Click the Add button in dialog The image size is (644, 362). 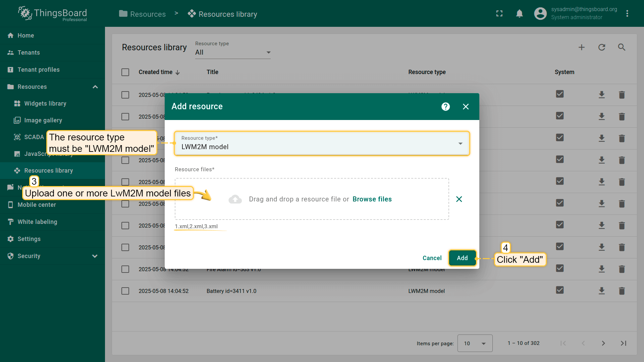point(462,258)
